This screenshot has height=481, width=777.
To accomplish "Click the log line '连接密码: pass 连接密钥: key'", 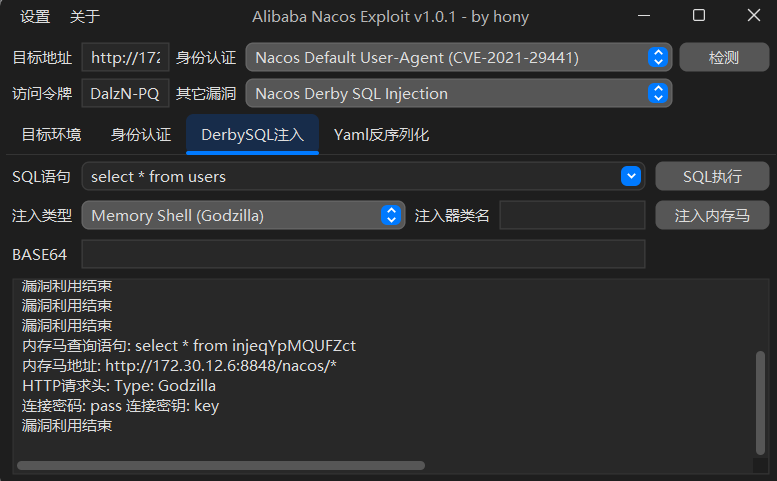I will (120, 406).
